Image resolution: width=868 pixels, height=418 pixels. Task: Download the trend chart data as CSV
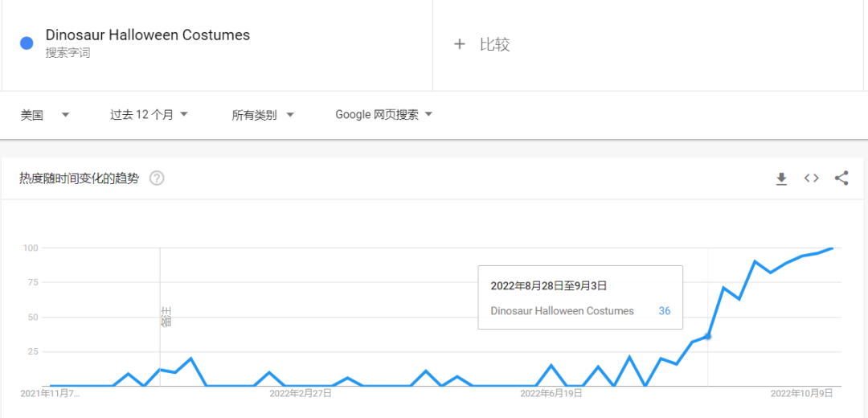click(x=781, y=178)
